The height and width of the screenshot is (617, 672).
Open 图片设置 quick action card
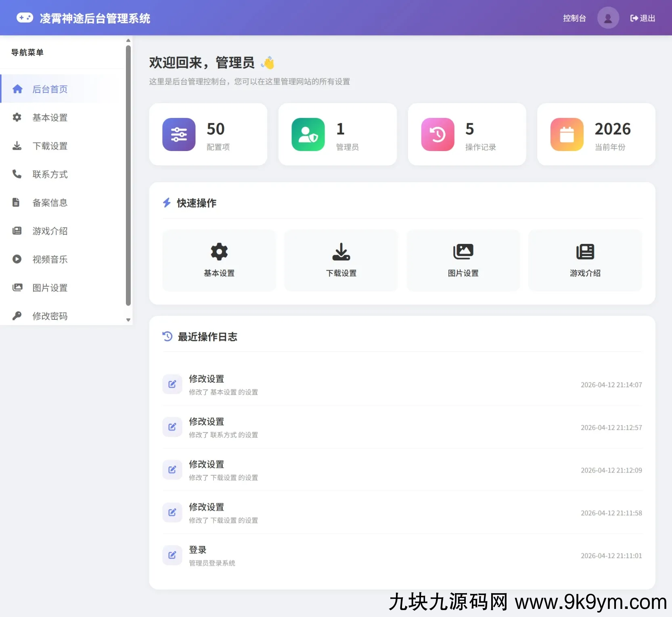coord(463,260)
